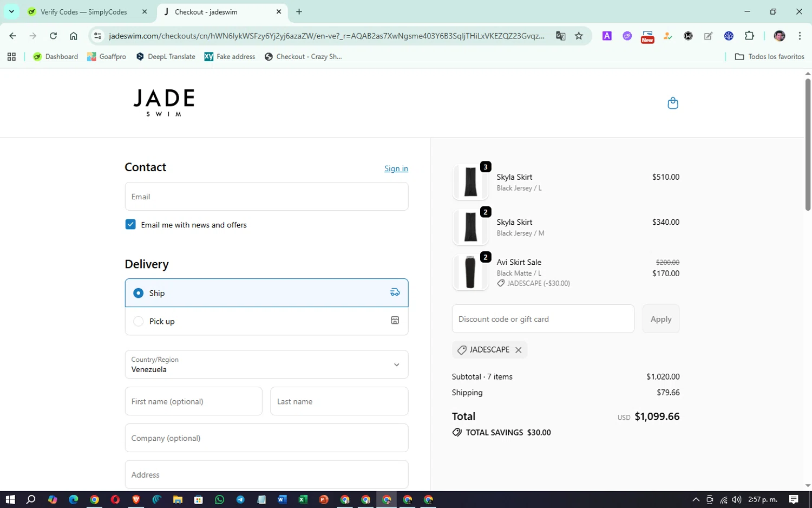Open the Fake address bookmark
Image resolution: width=812 pixels, height=508 pixels.
(230, 56)
